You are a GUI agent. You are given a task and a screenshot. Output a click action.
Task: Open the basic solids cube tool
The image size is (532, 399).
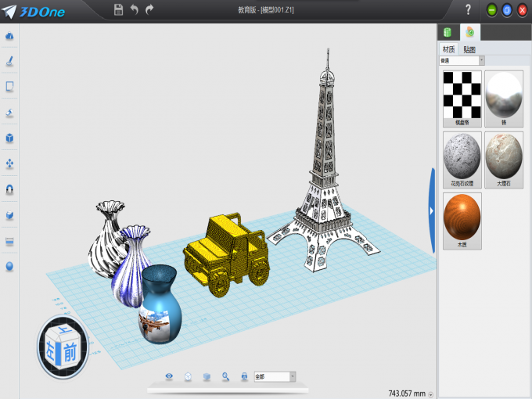click(x=9, y=138)
